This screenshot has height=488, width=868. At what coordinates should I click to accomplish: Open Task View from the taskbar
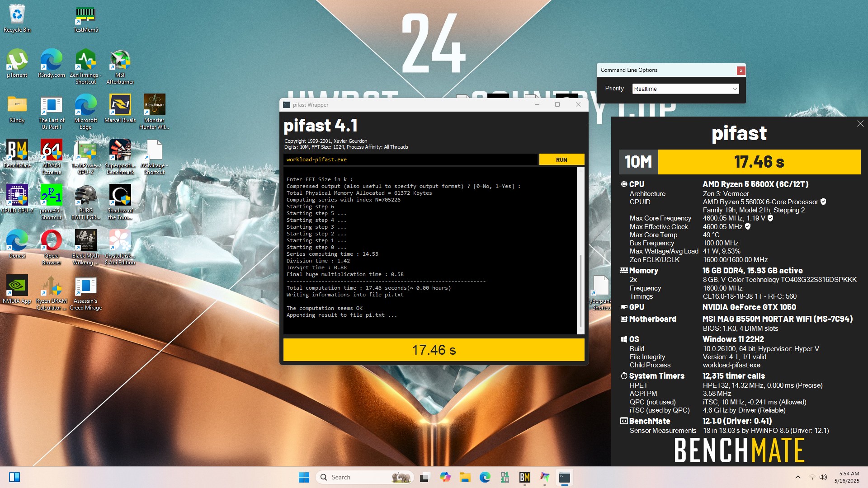click(x=424, y=477)
